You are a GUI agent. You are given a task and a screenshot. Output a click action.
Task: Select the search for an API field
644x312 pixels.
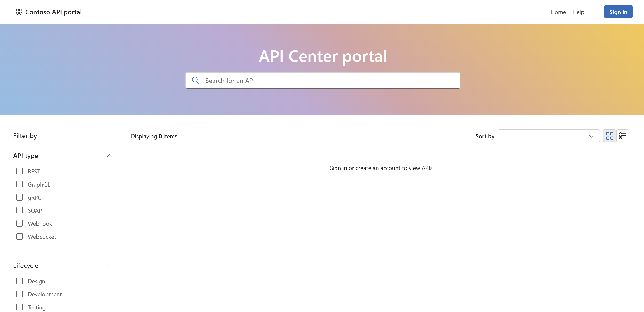[322, 80]
